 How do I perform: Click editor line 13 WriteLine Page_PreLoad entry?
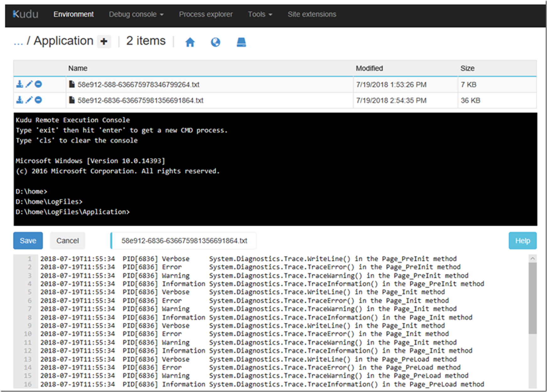[x=248, y=359]
